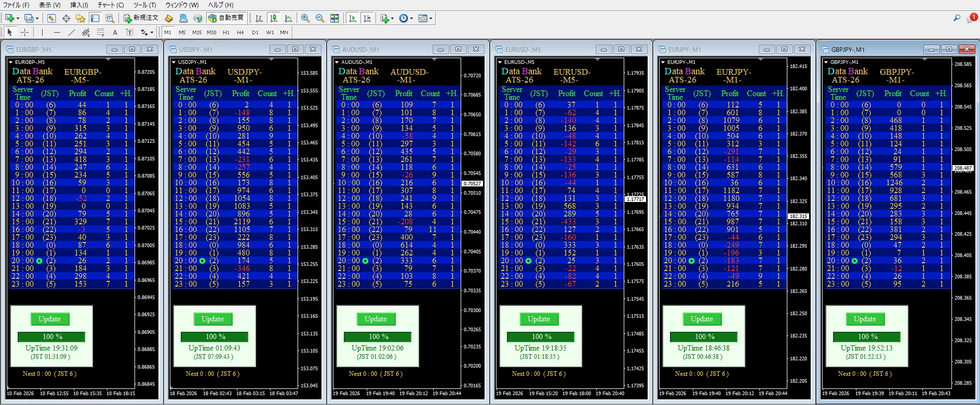Image resolution: width=980 pixels, height=405 pixels.
Task: Click the 新規注文 new order button
Action: pos(141,18)
